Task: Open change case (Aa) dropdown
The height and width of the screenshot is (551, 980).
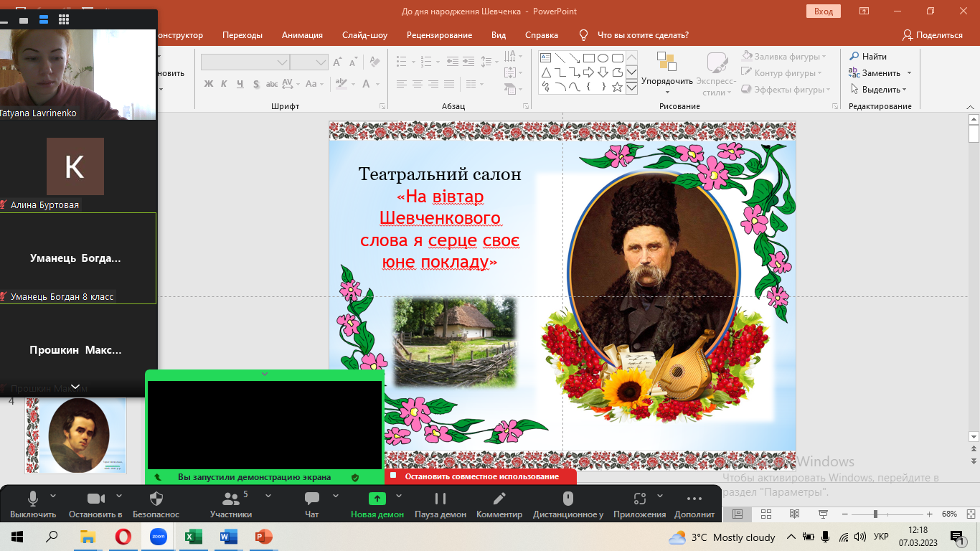Action: pyautogui.click(x=314, y=84)
